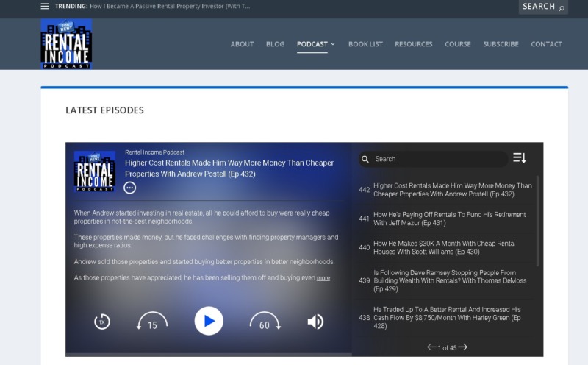Select episode 442 with Andrew Postell

[445, 190]
